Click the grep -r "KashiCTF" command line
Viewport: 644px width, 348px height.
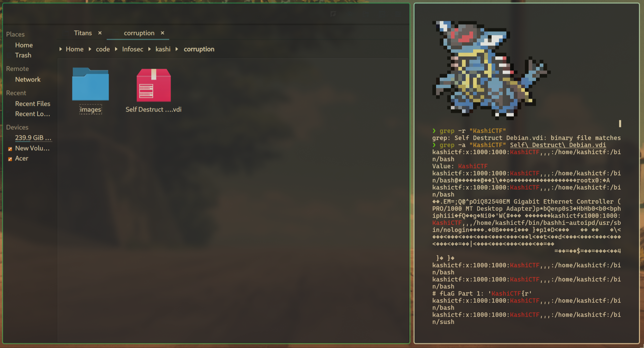(x=469, y=131)
